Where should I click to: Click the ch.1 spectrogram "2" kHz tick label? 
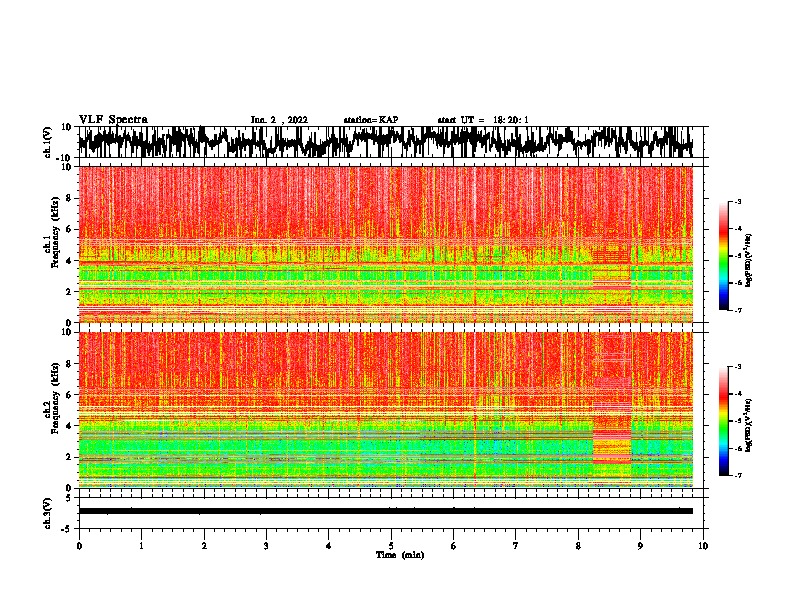tap(69, 291)
